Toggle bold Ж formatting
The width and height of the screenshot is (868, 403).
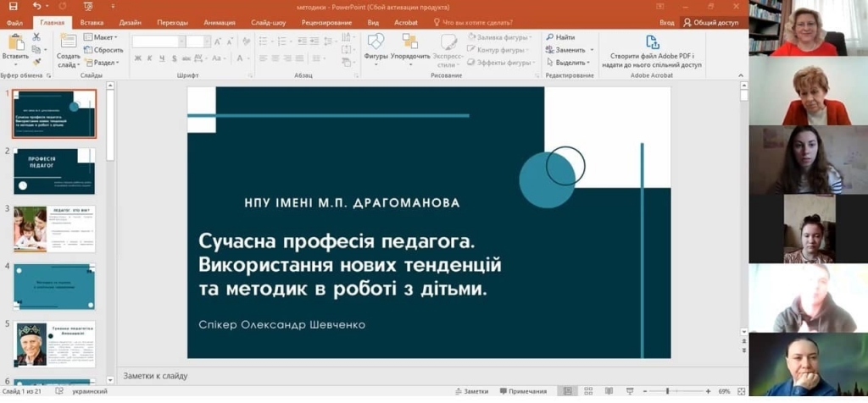pyautogui.click(x=138, y=58)
